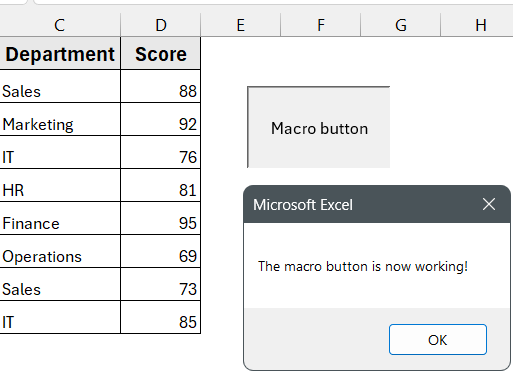Image resolution: width=513 pixels, height=375 pixels.
Task: Click OK in the Microsoft Excel dialog
Action: (x=438, y=339)
